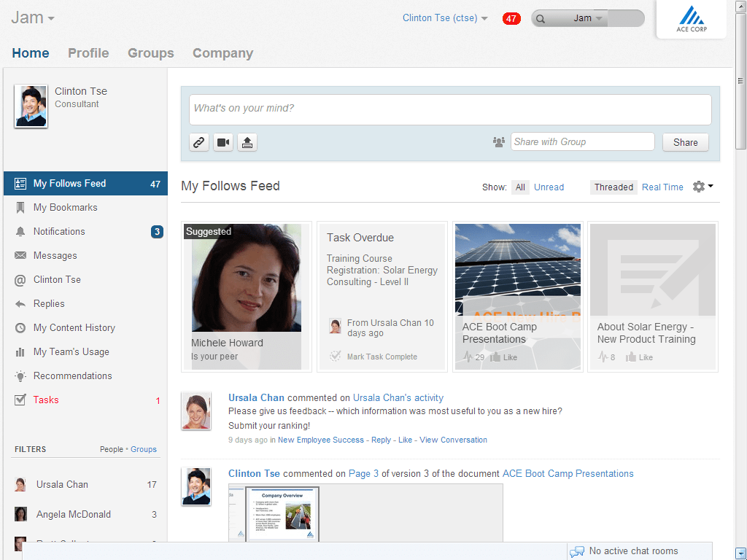Open My Bookmarks in sidebar

tap(65, 207)
